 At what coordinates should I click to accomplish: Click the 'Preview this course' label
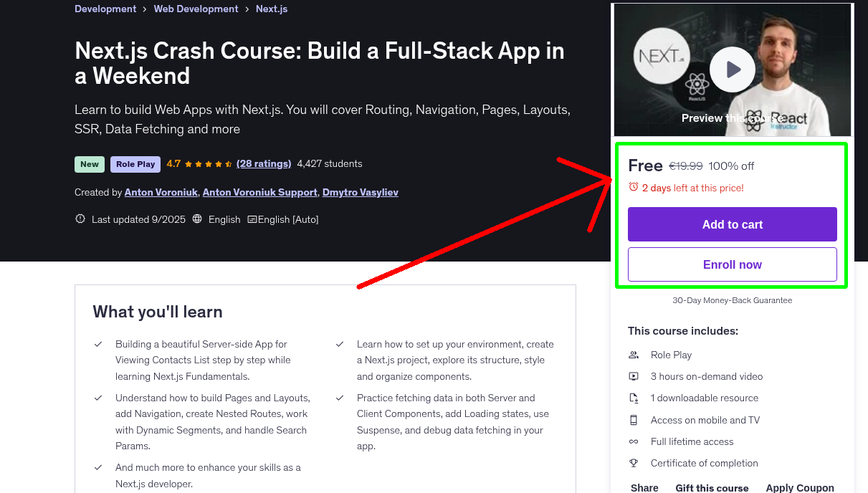733,118
